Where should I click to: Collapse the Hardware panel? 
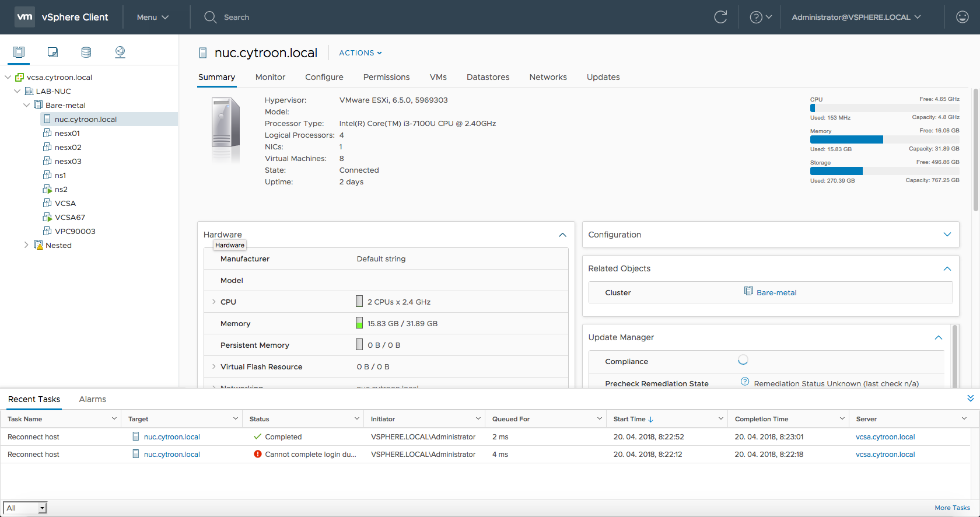pyautogui.click(x=562, y=235)
